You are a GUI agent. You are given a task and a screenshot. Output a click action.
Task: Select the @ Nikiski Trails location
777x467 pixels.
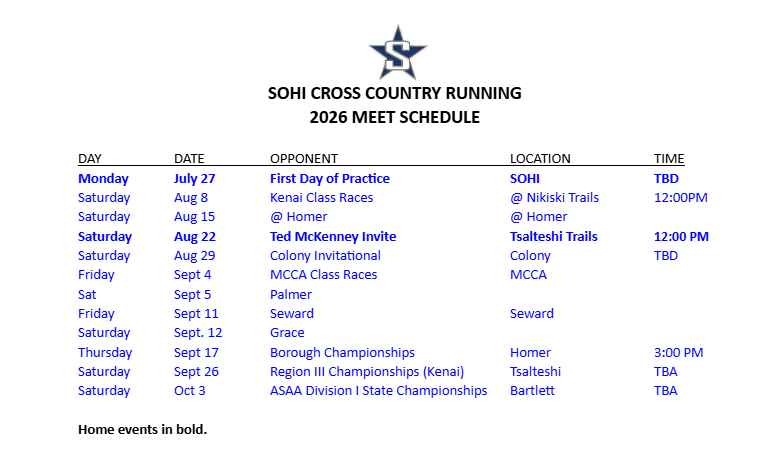(554, 197)
